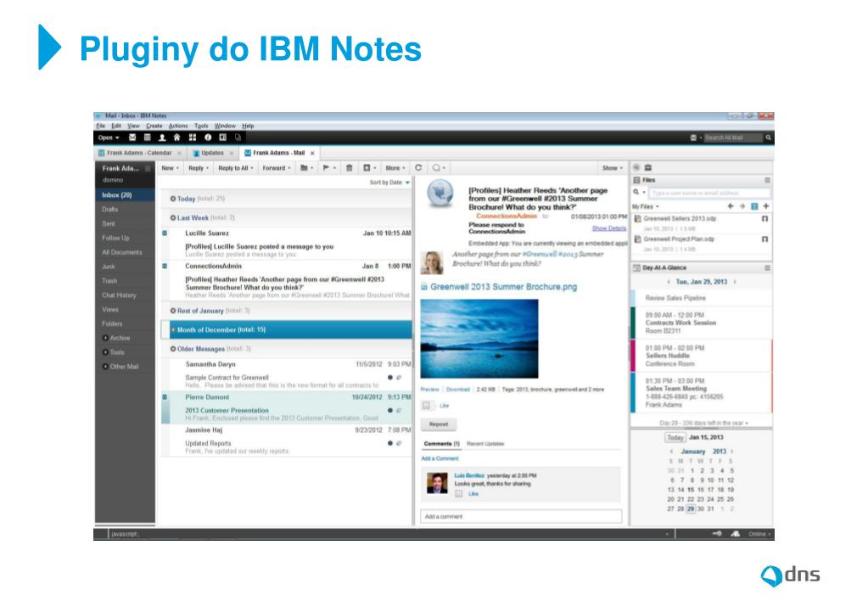Toggle unread marker on Lucille Suarez message
Viewport: 868px width, 601px height.
point(165,233)
